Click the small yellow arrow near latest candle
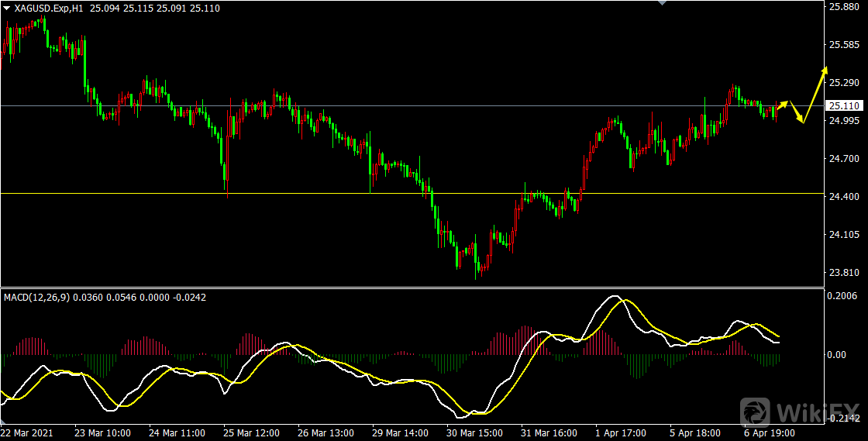 783,104
